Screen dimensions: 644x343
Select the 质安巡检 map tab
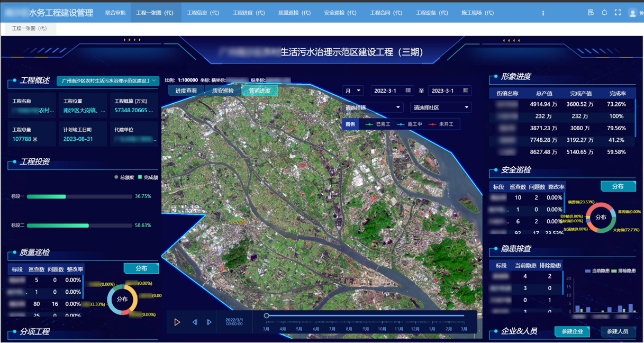click(223, 91)
